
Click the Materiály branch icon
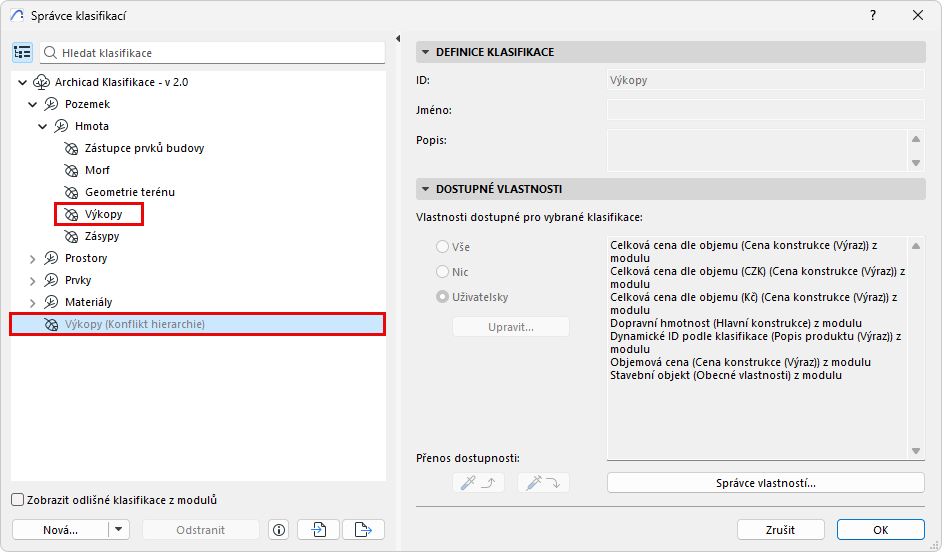(x=51, y=302)
